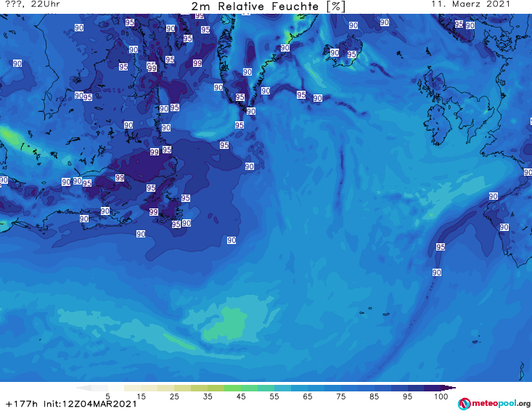
Task: Pick the olive legend segment right of 35
Action: click(x=216, y=388)
